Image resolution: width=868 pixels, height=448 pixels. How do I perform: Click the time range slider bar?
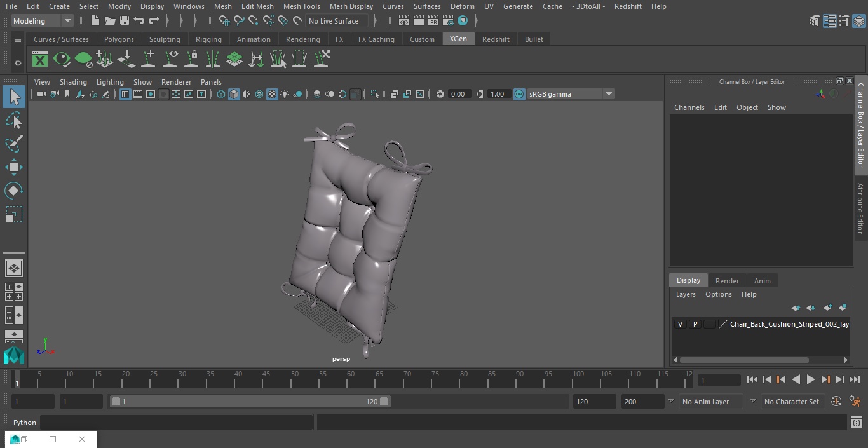(x=250, y=402)
